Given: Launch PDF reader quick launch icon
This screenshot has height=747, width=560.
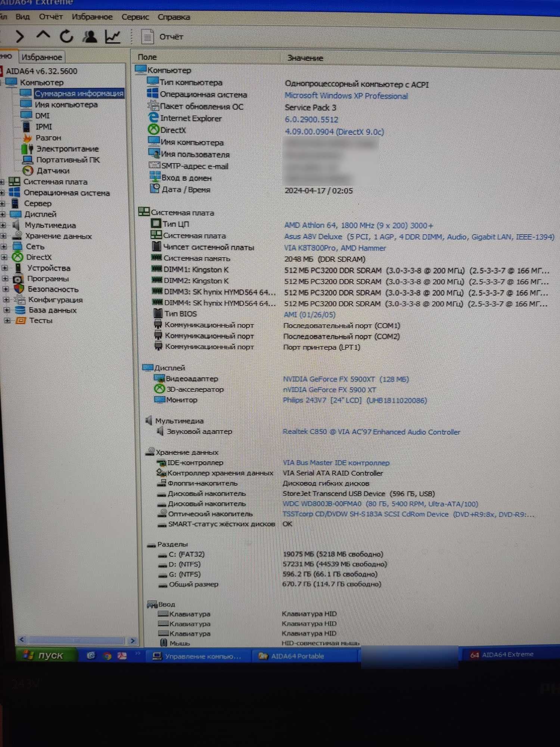Looking at the screenshot, I should tap(122, 656).
